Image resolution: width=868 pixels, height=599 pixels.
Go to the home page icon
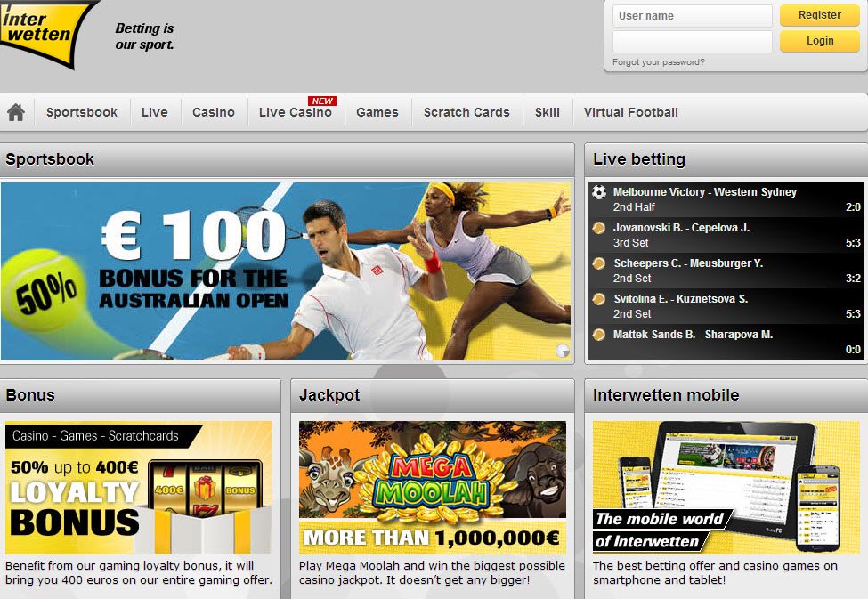coord(16,112)
